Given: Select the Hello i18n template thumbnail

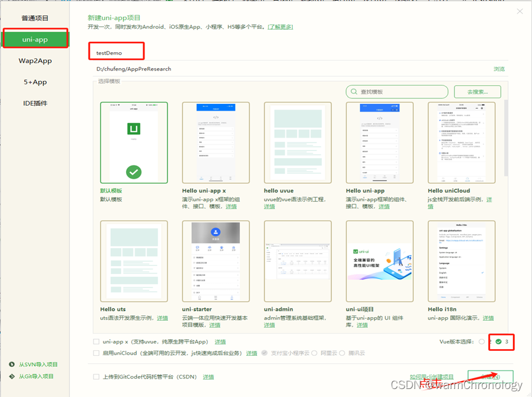Looking at the screenshot, I should pos(461,261).
